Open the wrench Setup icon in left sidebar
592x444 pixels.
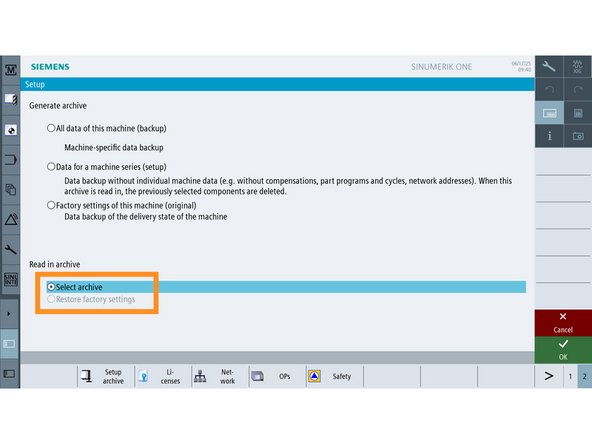pyautogui.click(x=11, y=250)
